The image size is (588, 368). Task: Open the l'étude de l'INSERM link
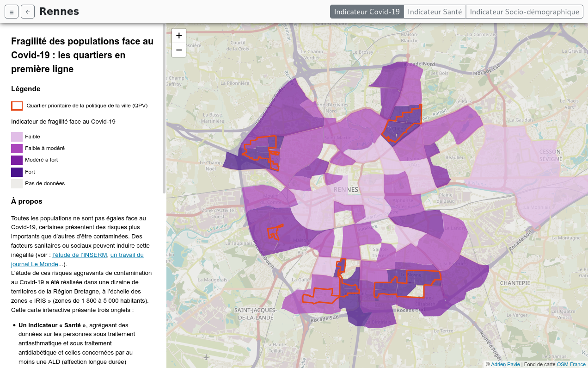pos(80,255)
